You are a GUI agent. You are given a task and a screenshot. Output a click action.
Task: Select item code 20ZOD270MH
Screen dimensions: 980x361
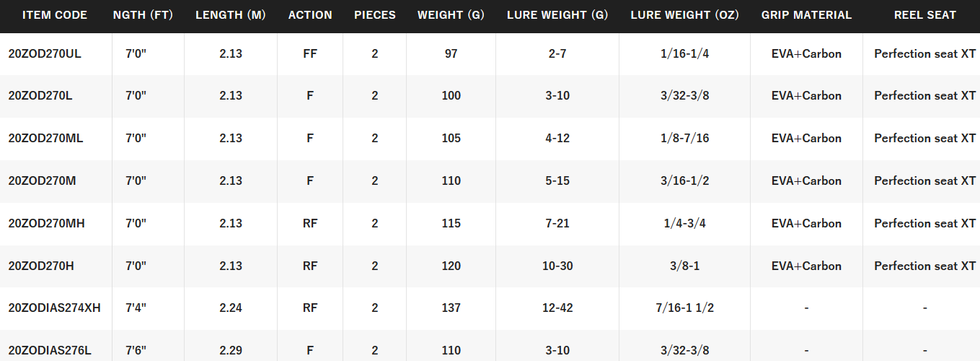[x=46, y=223]
